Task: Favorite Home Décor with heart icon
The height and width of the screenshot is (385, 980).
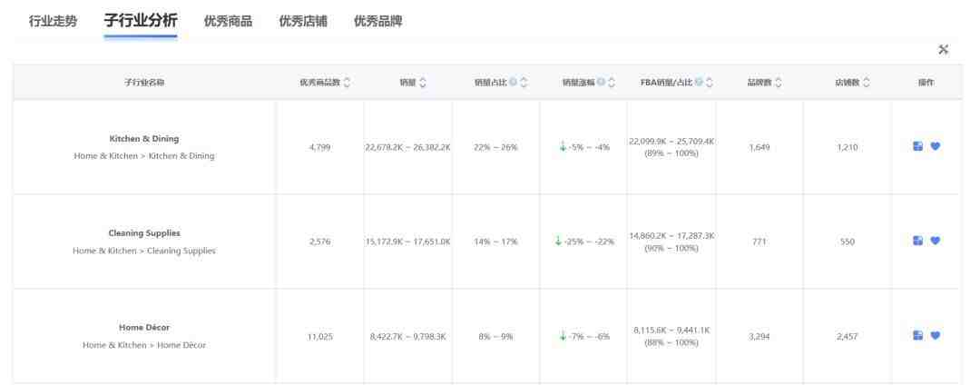Action: pyautogui.click(x=935, y=336)
